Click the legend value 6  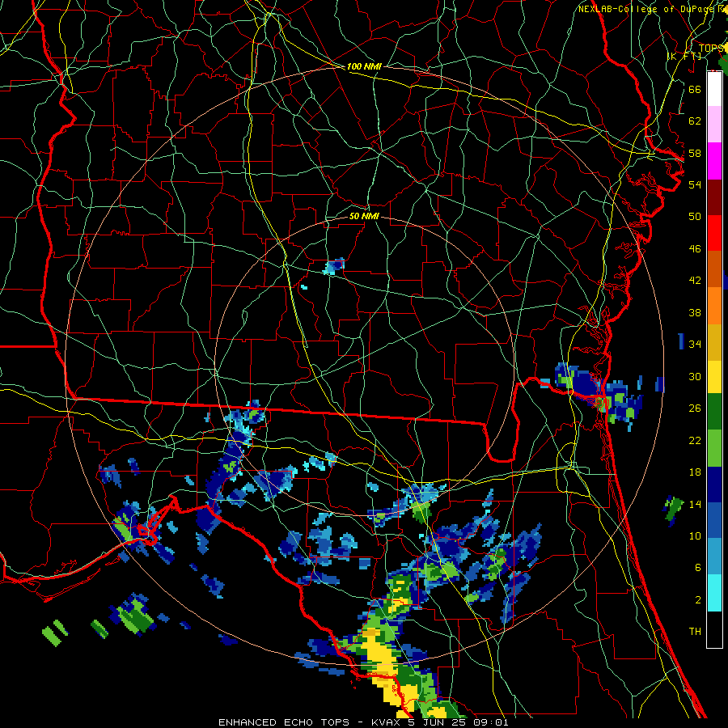coord(697,568)
